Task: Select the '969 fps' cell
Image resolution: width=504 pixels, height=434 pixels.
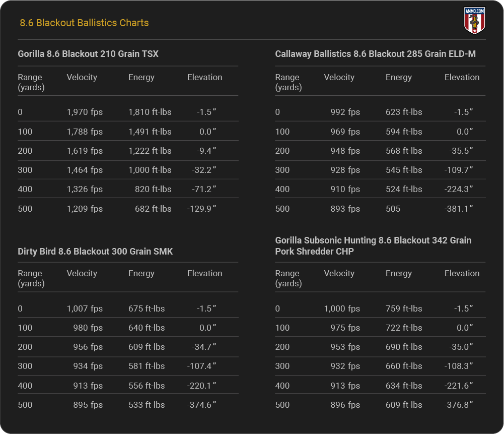Action: 345,132
